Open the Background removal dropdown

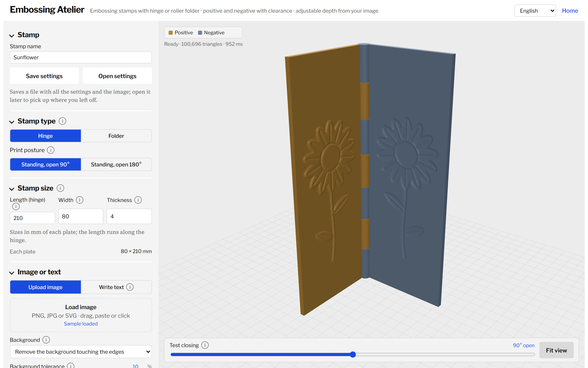pos(81,351)
